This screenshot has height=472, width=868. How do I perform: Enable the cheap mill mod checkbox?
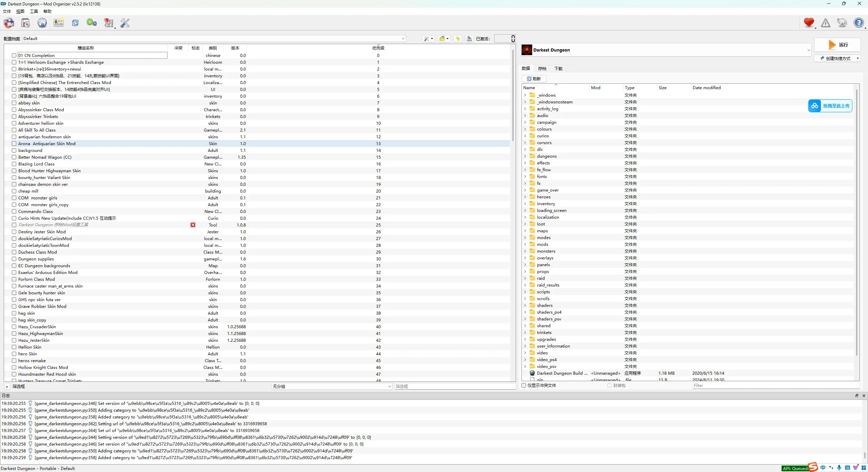coord(14,191)
